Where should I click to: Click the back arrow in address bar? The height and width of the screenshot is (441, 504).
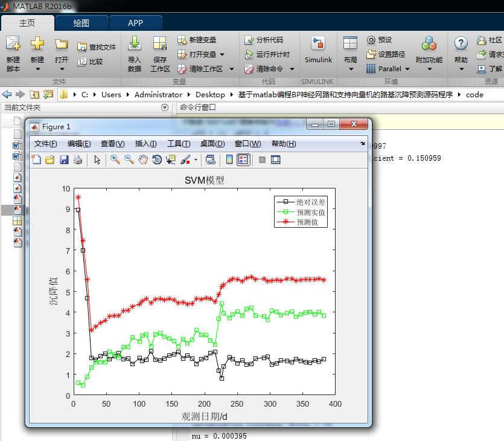pos(7,95)
